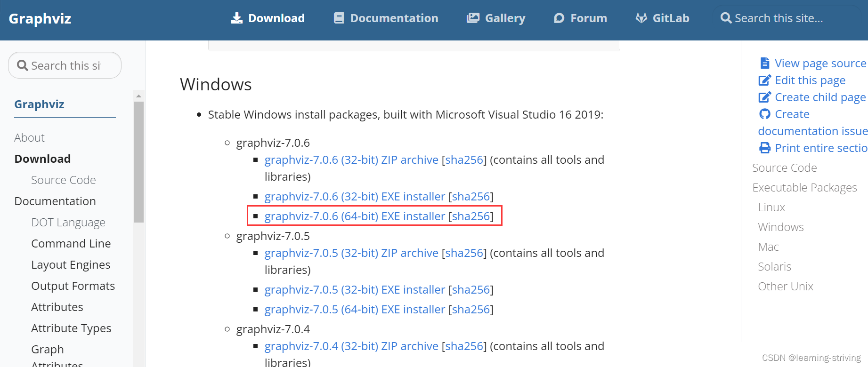This screenshot has width=868, height=367.
Task: Jump to Linux in page contents
Action: click(771, 207)
